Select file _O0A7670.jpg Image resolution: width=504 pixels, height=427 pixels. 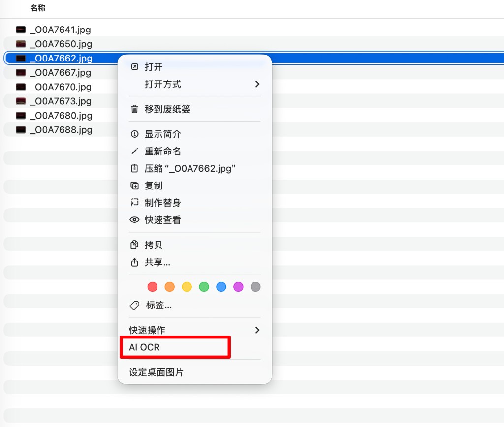click(61, 87)
